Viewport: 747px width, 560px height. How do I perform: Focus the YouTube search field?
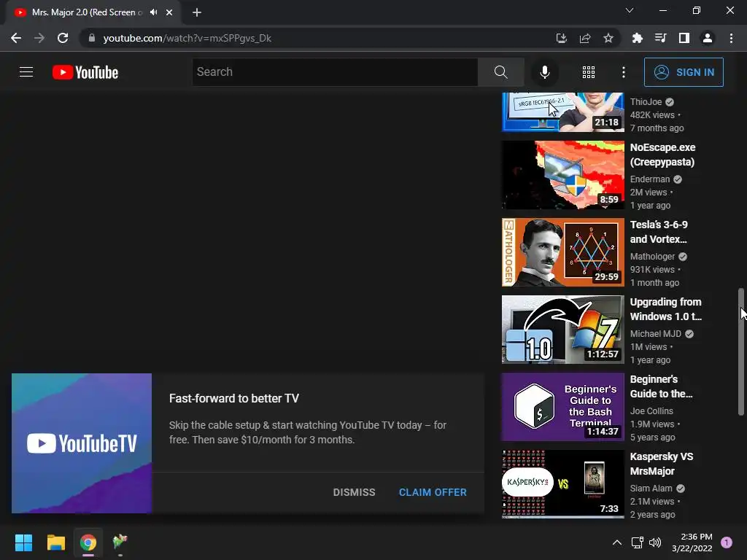pyautogui.click(x=335, y=72)
